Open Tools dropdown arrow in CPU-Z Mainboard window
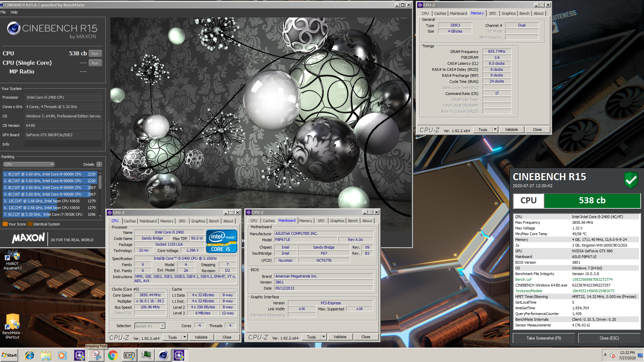Screen dimensions: 644x362 pyautogui.click(x=324, y=337)
